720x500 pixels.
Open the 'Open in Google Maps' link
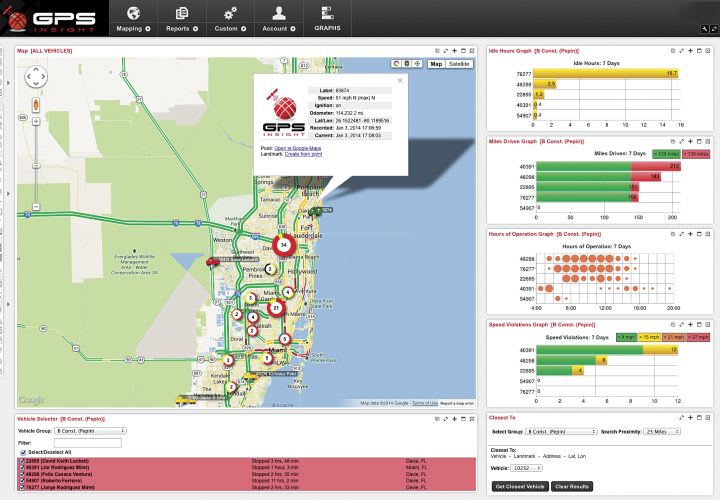(298, 148)
